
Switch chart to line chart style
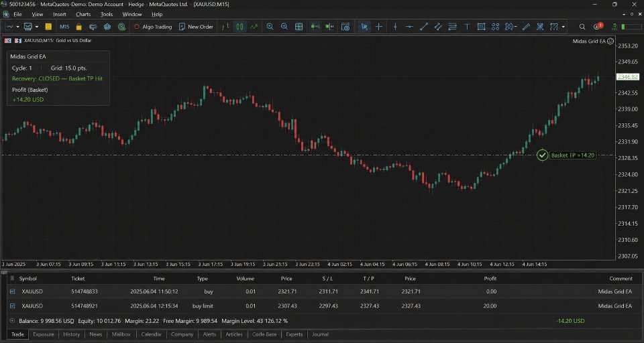[x=254, y=27]
